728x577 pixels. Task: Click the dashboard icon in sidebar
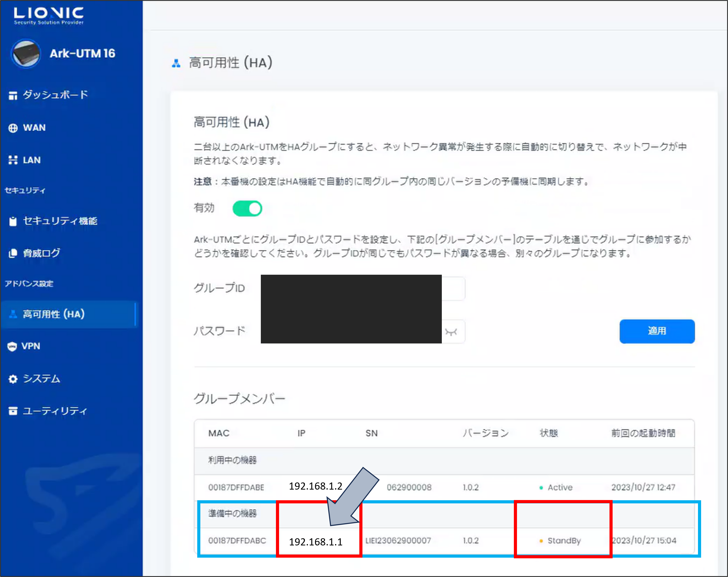[13, 96]
